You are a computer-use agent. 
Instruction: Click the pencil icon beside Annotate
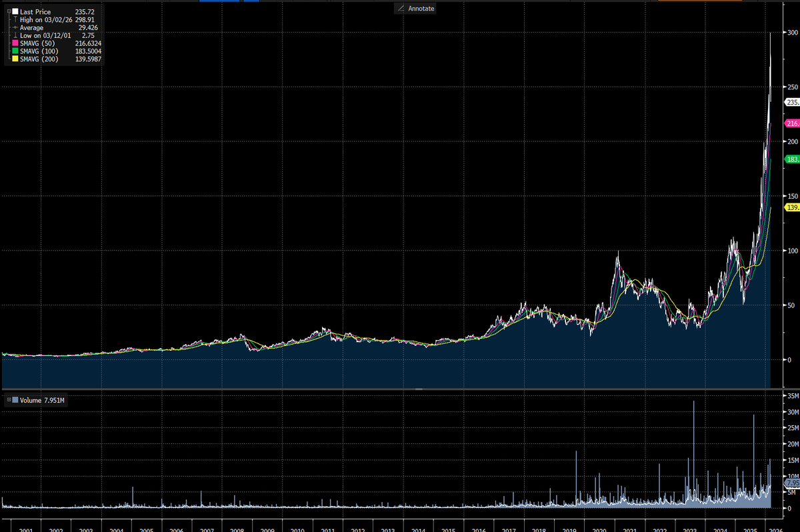coord(401,8)
